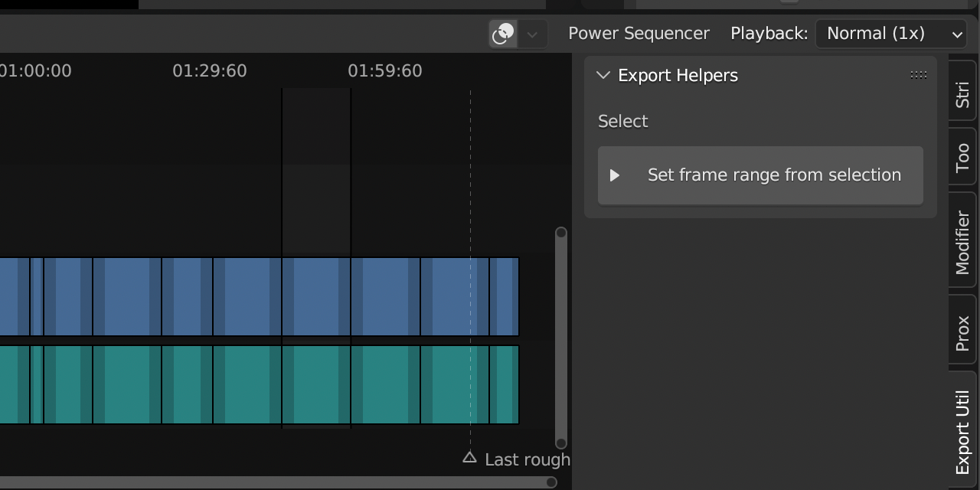This screenshot has width=980, height=490.
Task: Click the Select section header in Export Helpers
Action: point(622,121)
